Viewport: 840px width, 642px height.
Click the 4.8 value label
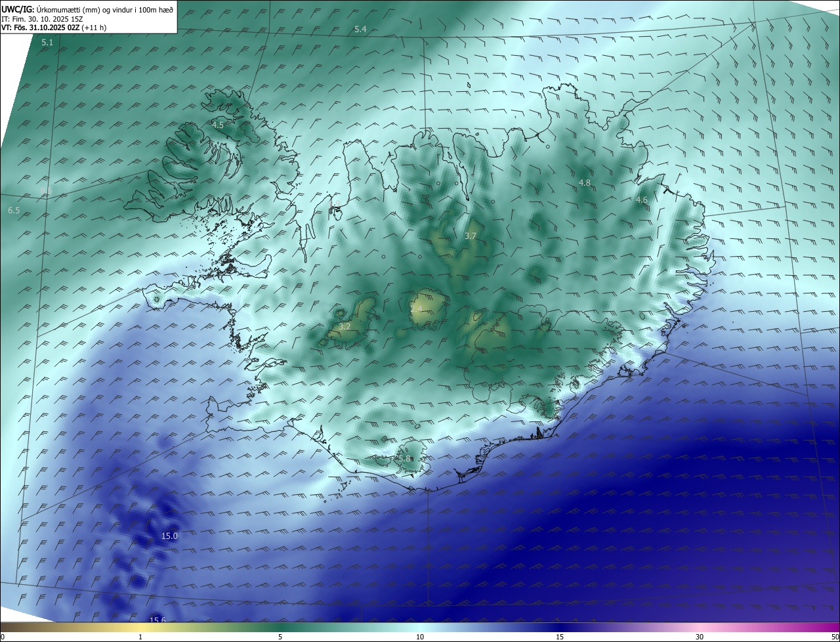[x=585, y=182]
